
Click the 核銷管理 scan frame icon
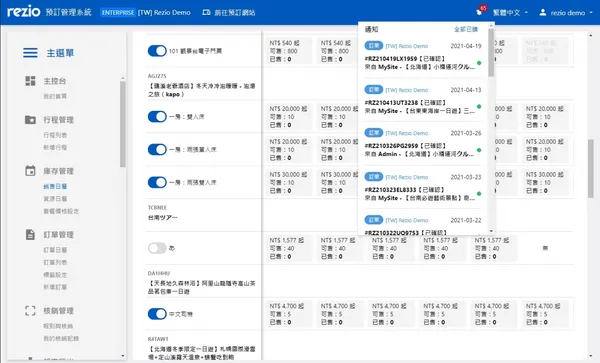pos(30,311)
